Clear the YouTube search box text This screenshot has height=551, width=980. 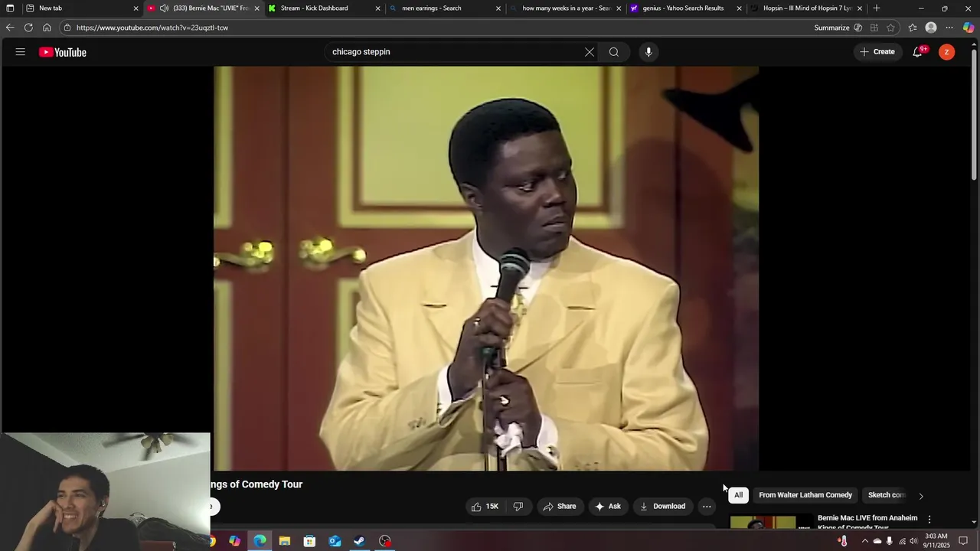590,52
